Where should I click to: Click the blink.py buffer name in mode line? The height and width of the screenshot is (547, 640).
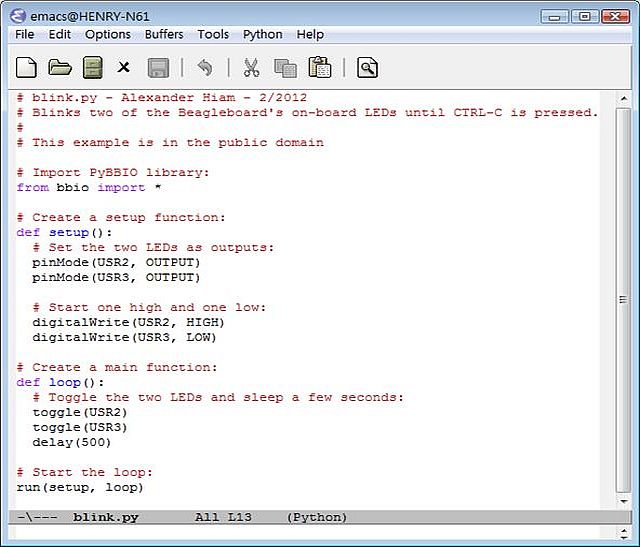[x=106, y=517]
